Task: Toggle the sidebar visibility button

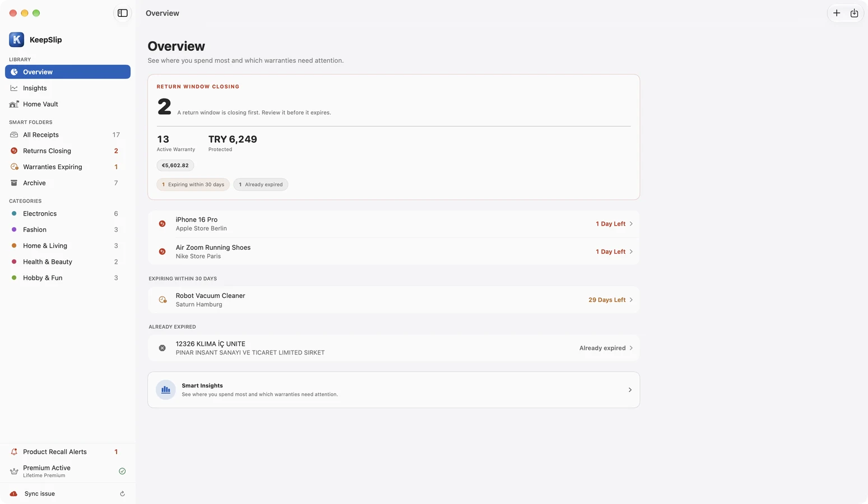Action: pos(123,13)
